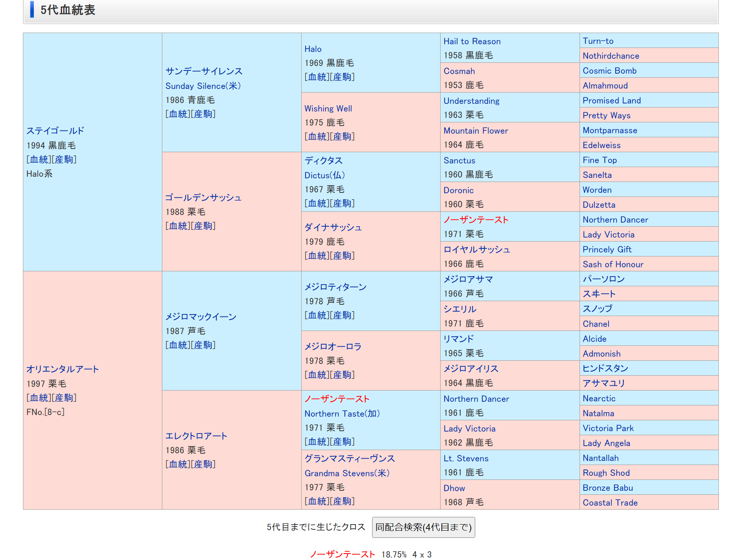Click the Hail to Reason link
739x560 pixels.
(472, 41)
